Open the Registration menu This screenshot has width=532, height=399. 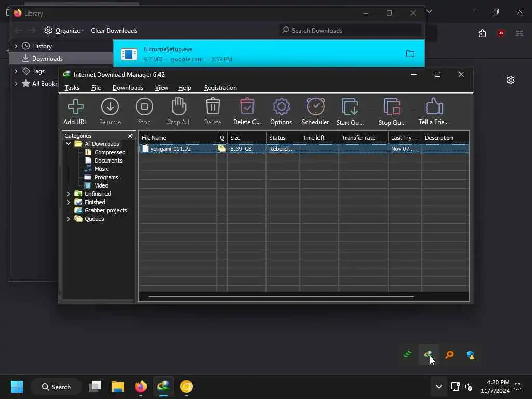click(220, 87)
